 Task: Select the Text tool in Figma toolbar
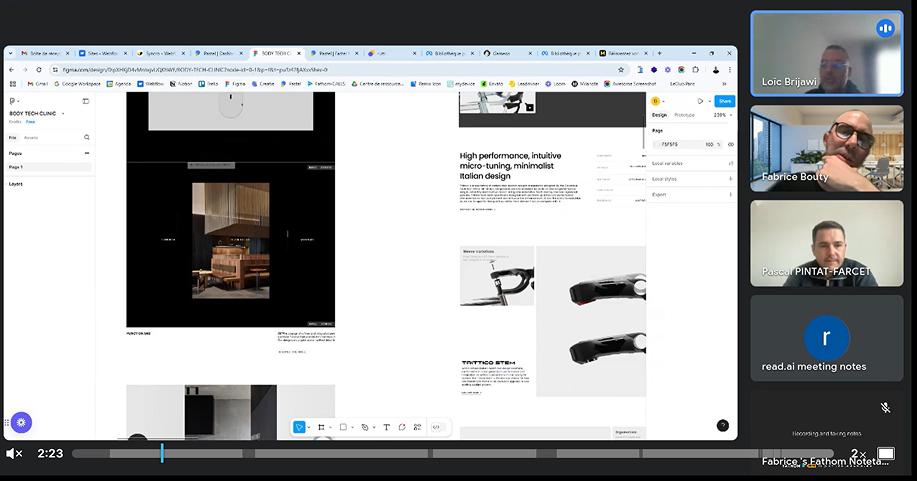pyautogui.click(x=387, y=427)
